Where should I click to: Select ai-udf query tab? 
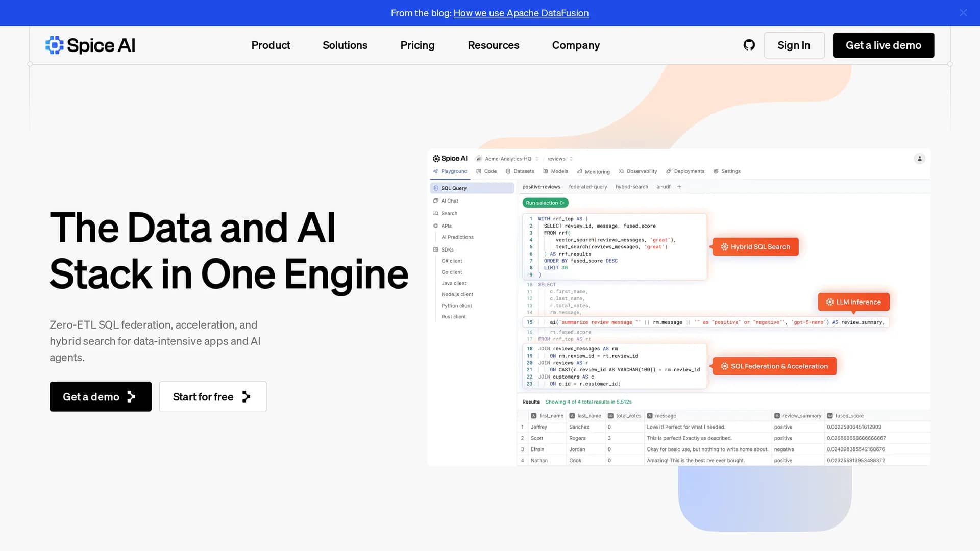[x=664, y=187]
